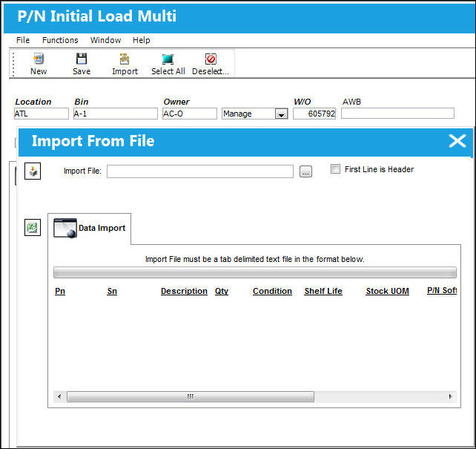This screenshot has width=476, height=449.
Task: Click the Description column header
Action: pyautogui.click(x=184, y=291)
